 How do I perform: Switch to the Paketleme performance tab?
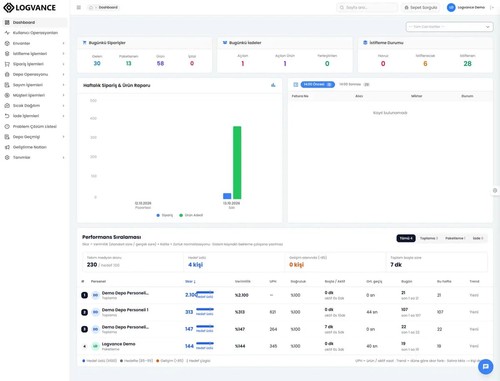[x=455, y=238]
